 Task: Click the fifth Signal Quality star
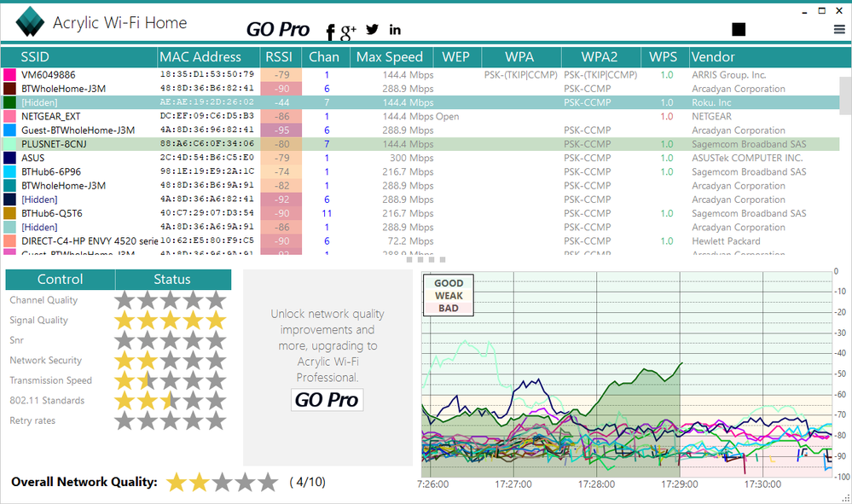coord(216,321)
